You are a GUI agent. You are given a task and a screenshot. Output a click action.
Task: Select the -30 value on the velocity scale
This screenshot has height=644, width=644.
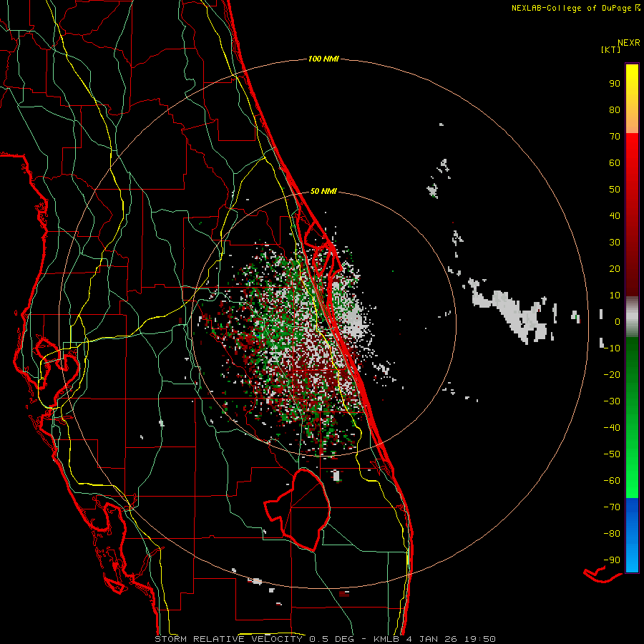click(x=612, y=401)
